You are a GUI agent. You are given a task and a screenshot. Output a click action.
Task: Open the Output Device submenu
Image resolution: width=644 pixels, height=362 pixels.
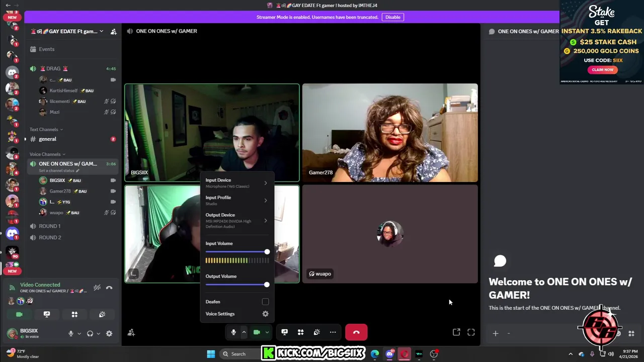click(237, 220)
